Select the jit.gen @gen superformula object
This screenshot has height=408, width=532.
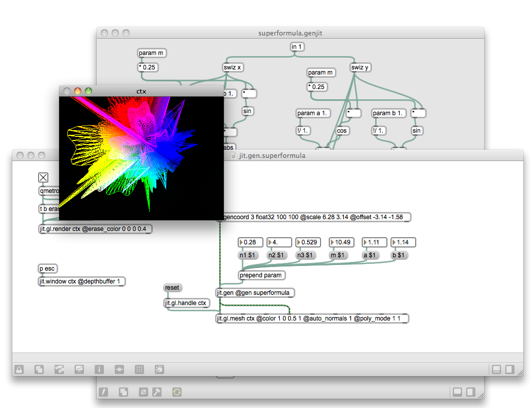tap(255, 292)
